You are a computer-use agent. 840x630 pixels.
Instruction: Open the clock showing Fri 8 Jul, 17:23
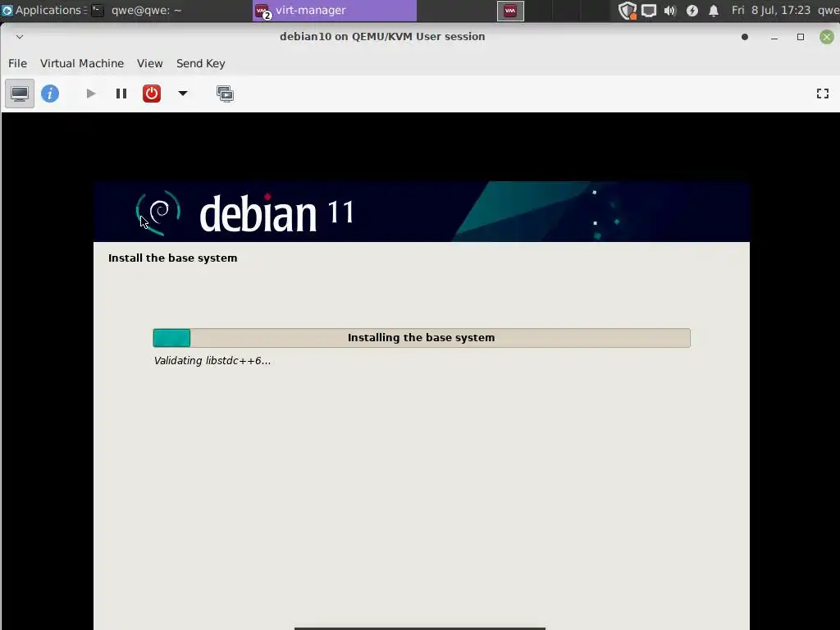tap(771, 10)
